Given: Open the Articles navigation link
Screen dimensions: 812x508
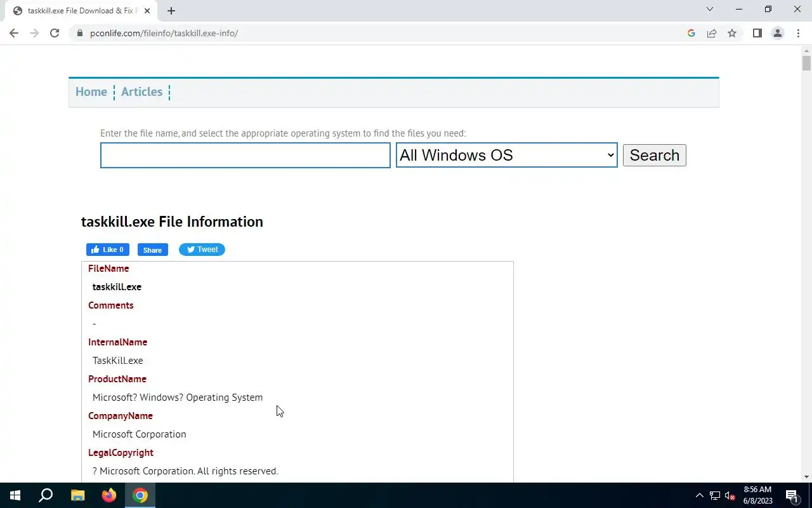Looking at the screenshot, I should 141,92.
